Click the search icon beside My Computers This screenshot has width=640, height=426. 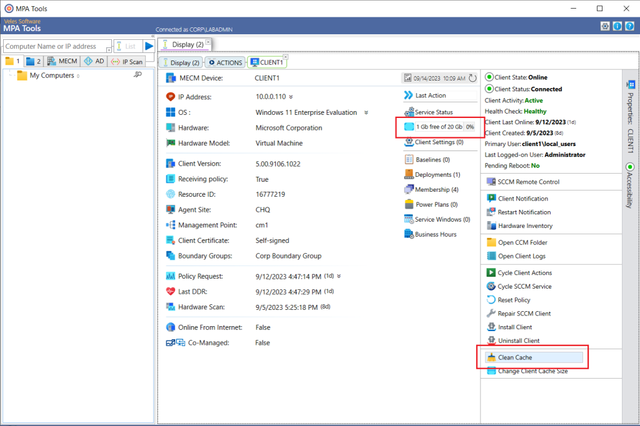(x=138, y=75)
